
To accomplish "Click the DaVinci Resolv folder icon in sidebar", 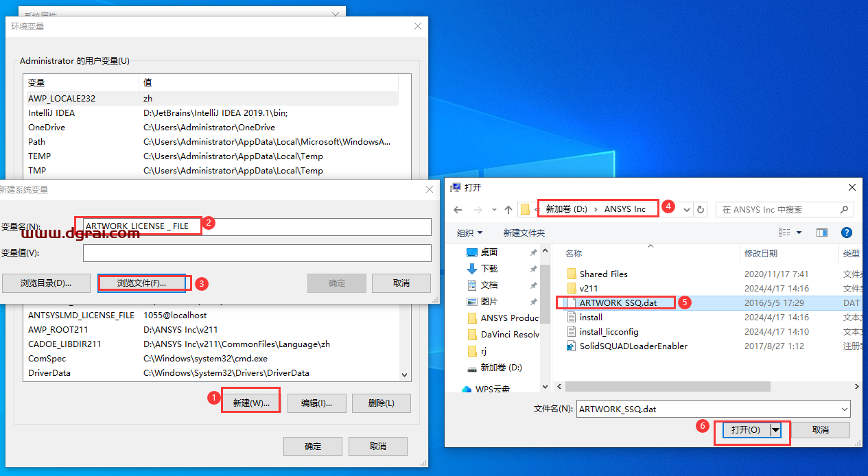I will pos(472,334).
